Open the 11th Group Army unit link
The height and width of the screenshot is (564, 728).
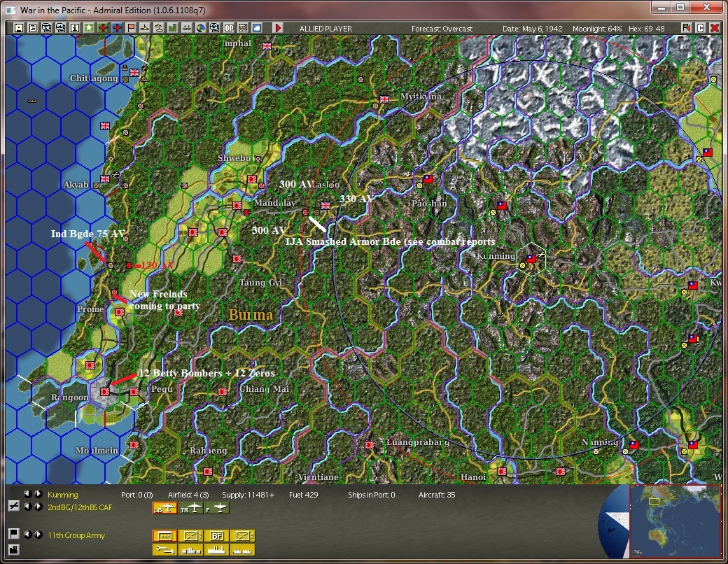(x=76, y=535)
